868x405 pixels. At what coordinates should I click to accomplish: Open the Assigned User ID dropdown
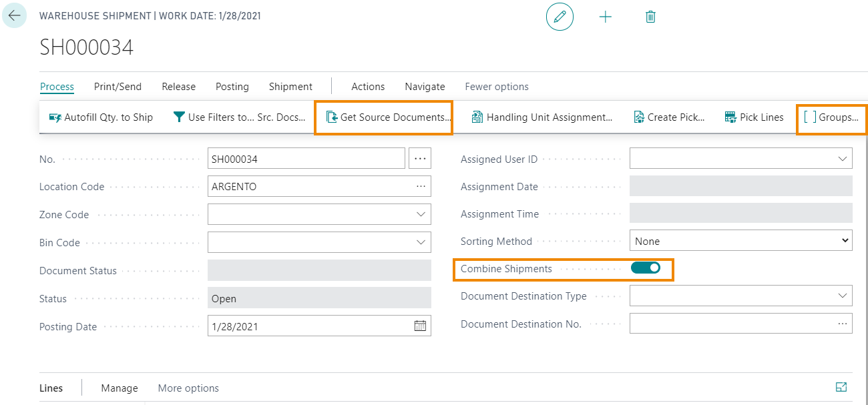point(843,159)
